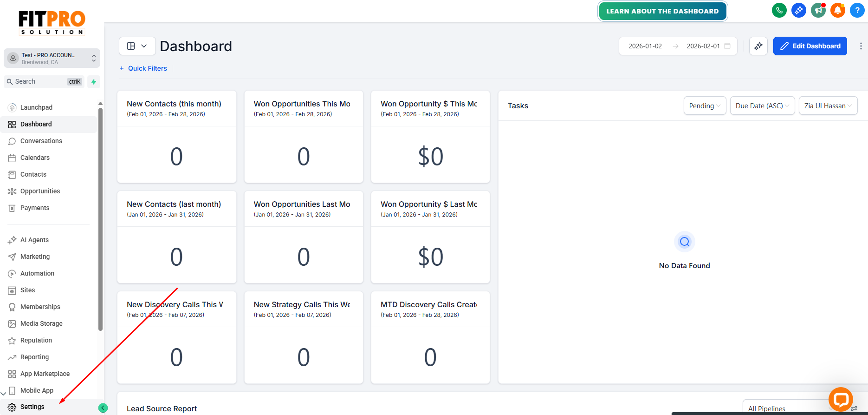Screen dimensions: 868x415
Task: Click the Edit Dashboard button
Action: point(810,46)
